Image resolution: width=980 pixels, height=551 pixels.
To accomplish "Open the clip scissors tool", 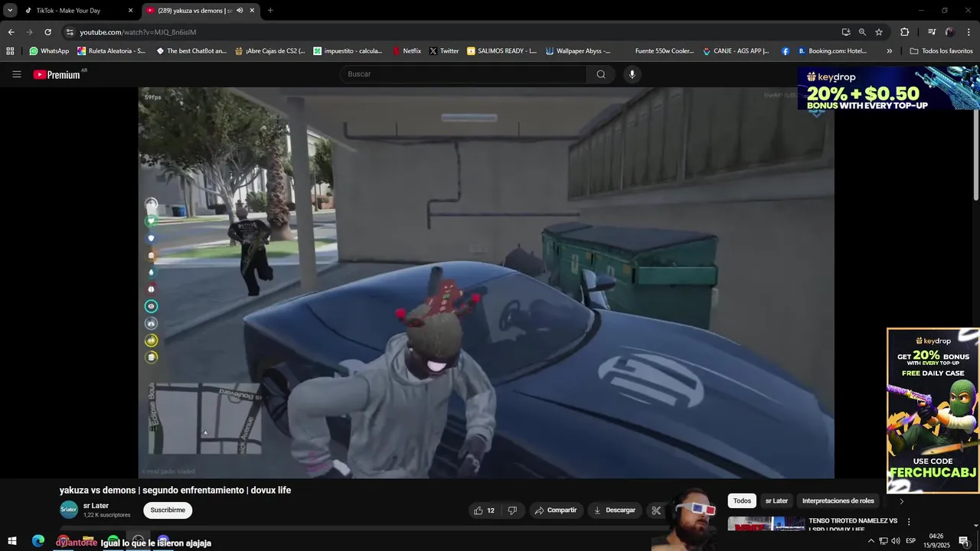I will [x=656, y=510].
